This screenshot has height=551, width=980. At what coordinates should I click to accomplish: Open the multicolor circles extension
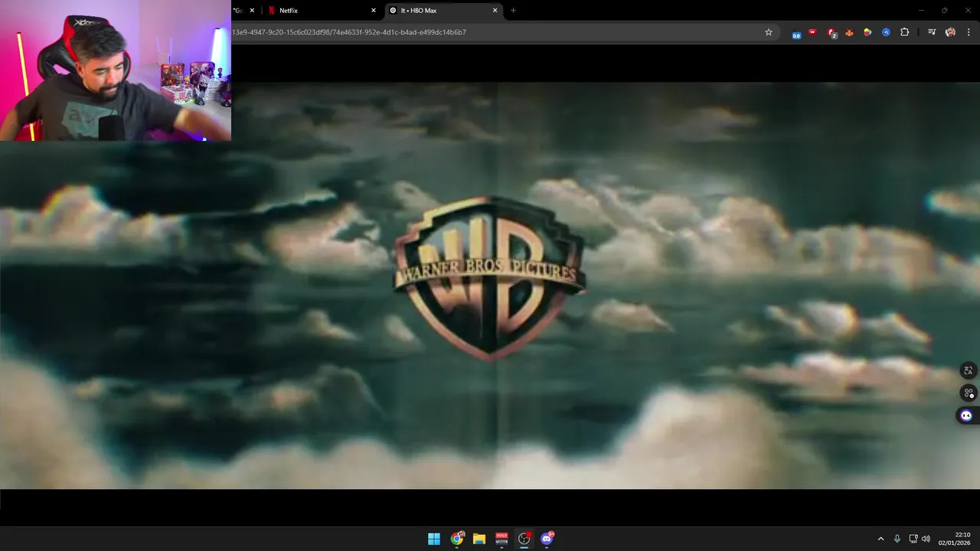tap(867, 32)
